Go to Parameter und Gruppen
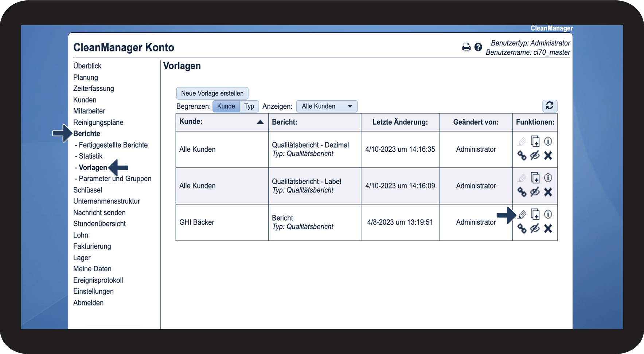The image size is (644, 354). [115, 179]
